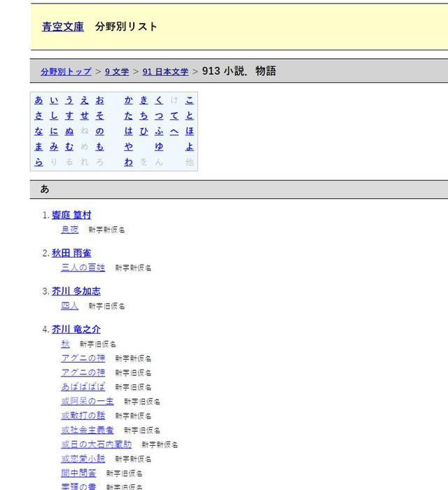Click the や index link
Image resolution: width=448 pixels, height=490 pixels.
click(x=128, y=146)
